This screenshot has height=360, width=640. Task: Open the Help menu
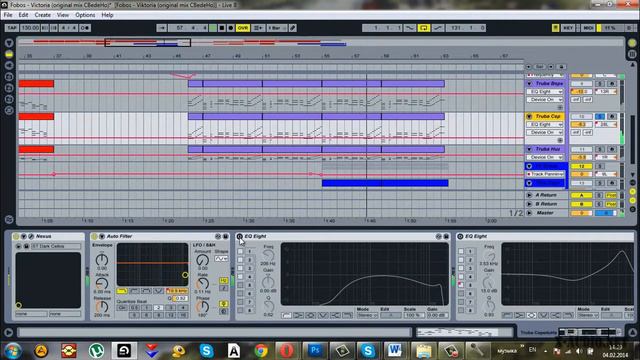(x=107, y=15)
